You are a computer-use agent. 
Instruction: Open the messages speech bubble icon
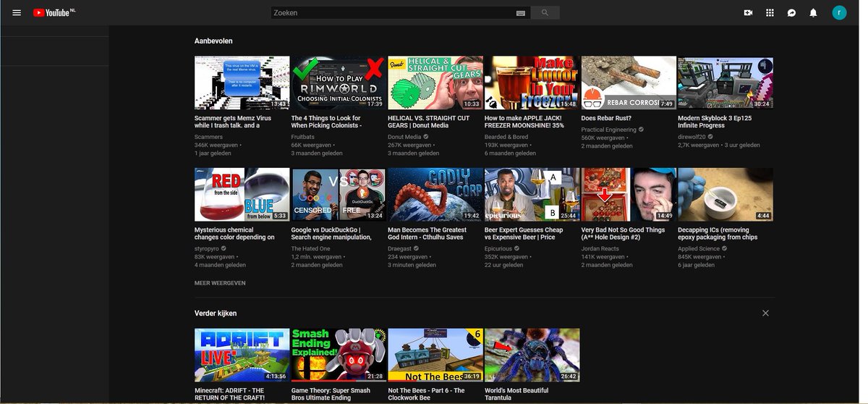tap(791, 13)
